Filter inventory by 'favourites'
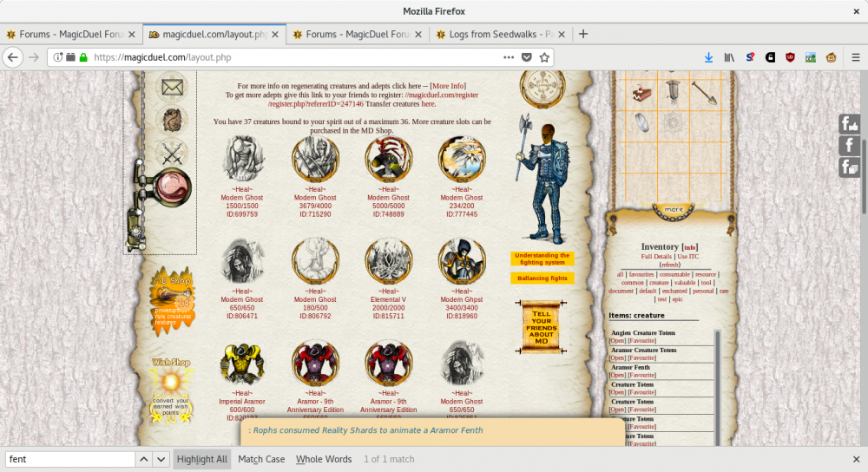This screenshot has height=472, width=868. pyautogui.click(x=641, y=274)
